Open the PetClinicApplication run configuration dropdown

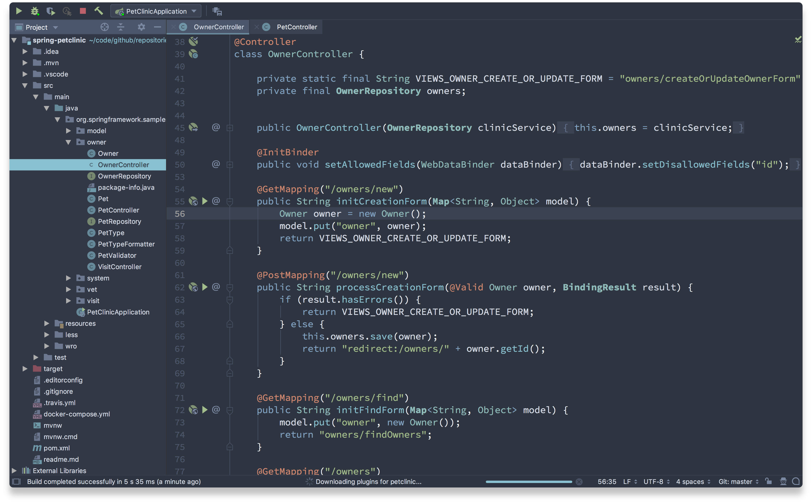[x=156, y=11]
